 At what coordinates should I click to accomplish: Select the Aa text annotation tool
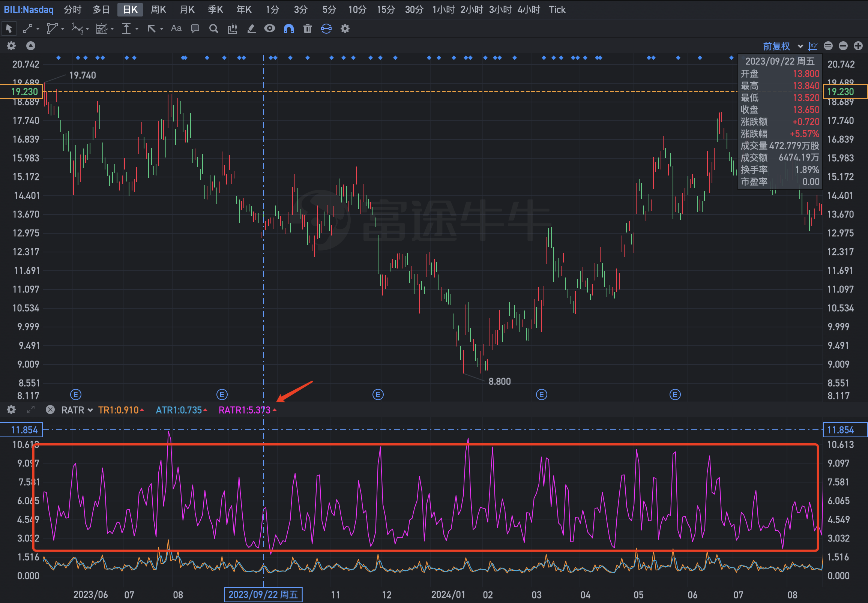pos(176,28)
